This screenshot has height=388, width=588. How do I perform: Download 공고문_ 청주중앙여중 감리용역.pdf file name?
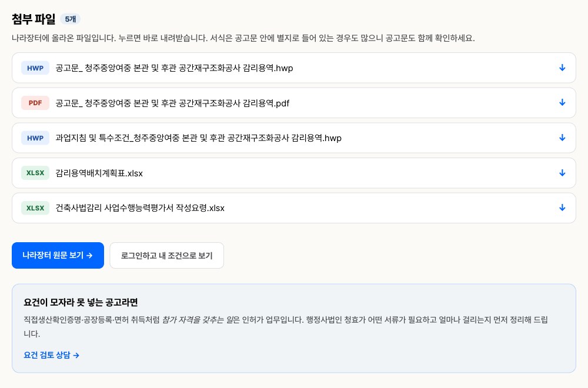(172, 103)
